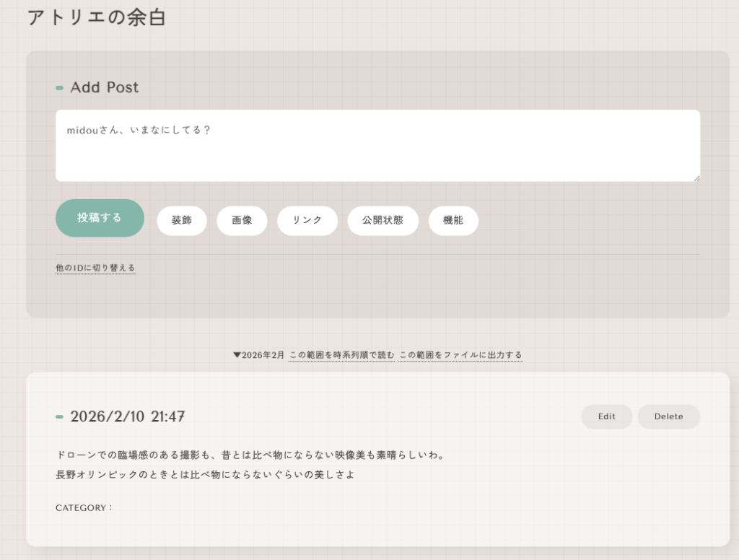Select この範囲をファイルに出力する link

[460, 355]
